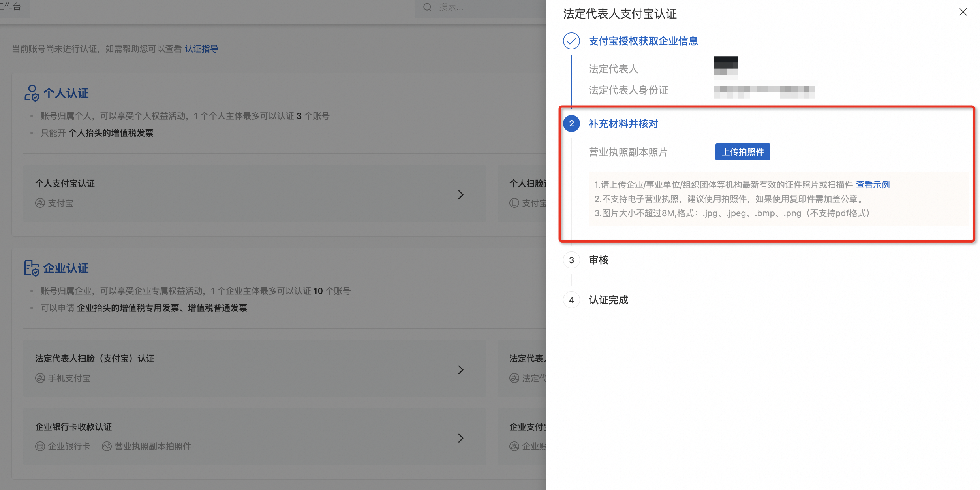Click the 个人认证 section heading

click(66, 93)
